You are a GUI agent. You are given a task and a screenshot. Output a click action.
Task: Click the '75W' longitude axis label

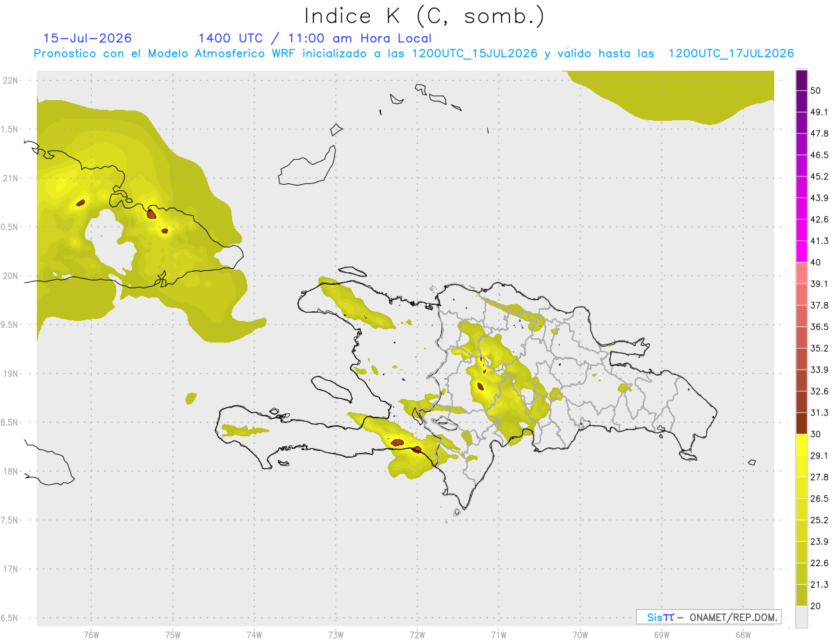click(x=173, y=635)
